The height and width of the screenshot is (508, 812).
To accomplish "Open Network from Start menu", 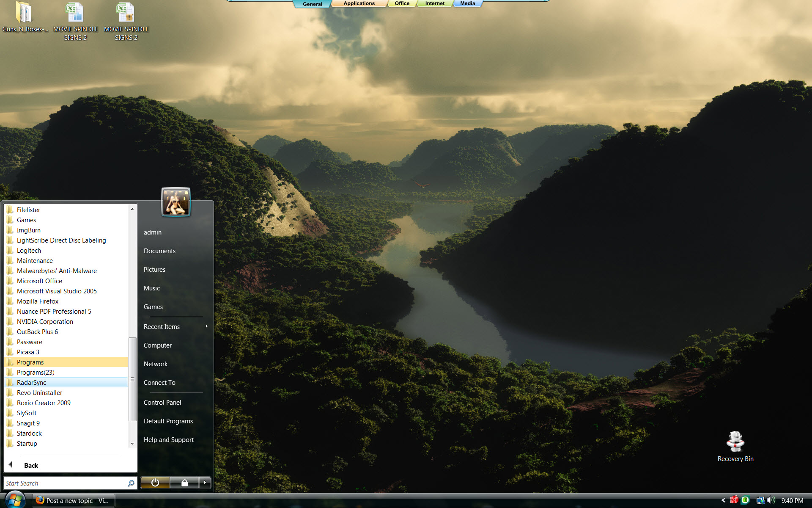I will pyautogui.click(x=156, y=364).
